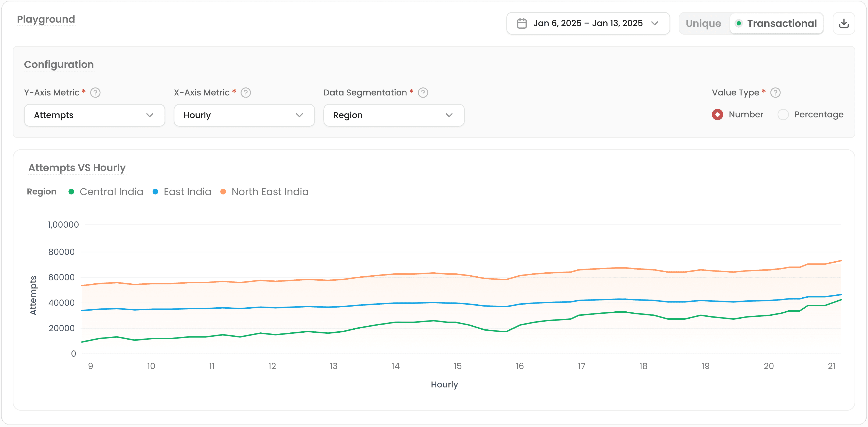This screenshot has width=868, height=427.
Task: Select the Number radio button
Action: tap(717, 115)
